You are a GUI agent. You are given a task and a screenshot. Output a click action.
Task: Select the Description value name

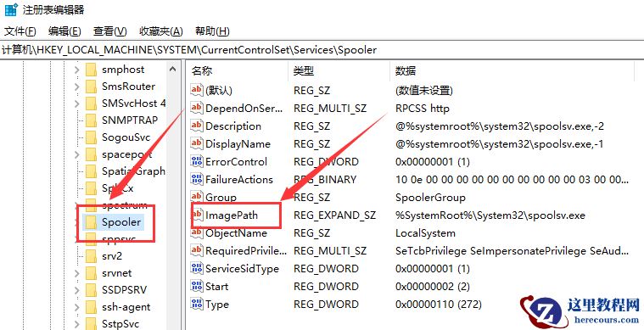coord(233,126)
